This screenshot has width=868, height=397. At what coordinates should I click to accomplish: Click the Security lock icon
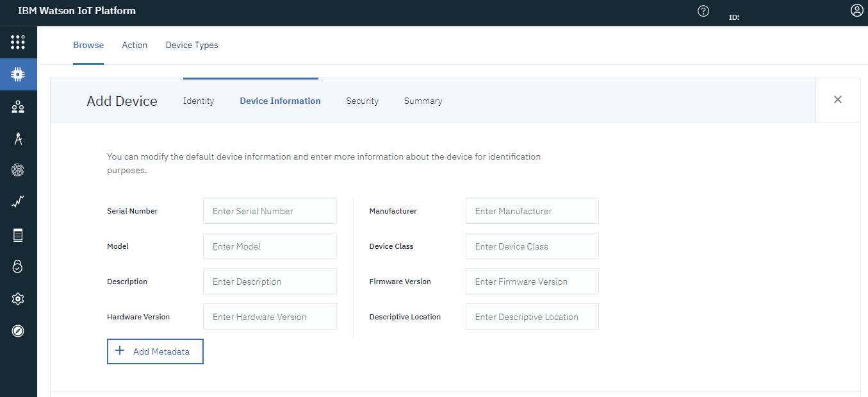(x=18, y=266)
